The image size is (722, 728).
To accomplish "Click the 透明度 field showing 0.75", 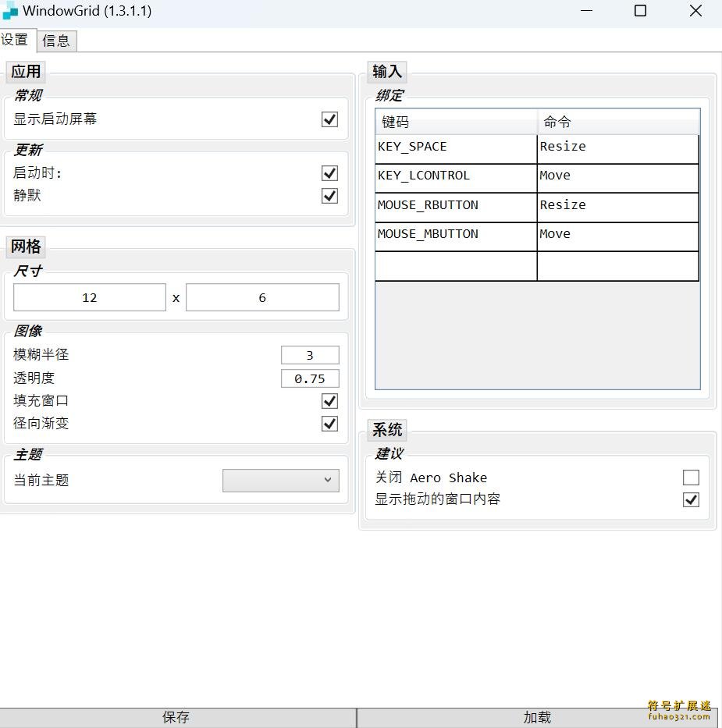I will click(310, 378).
